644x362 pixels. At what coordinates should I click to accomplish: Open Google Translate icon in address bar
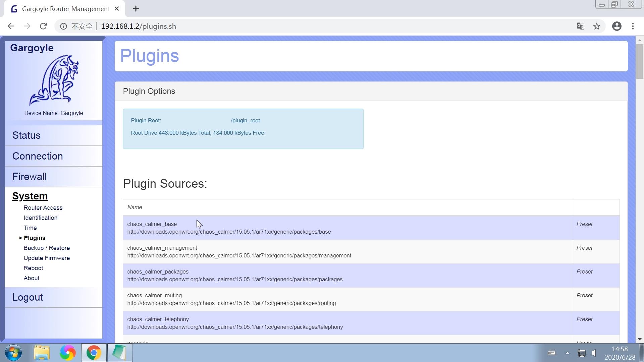[x=580, y=26]
